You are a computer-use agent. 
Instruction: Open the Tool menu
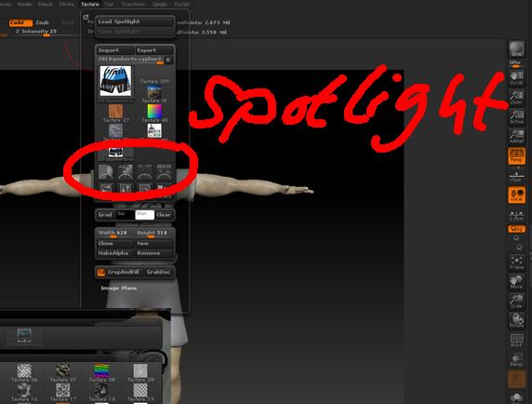tap(109, 4)
